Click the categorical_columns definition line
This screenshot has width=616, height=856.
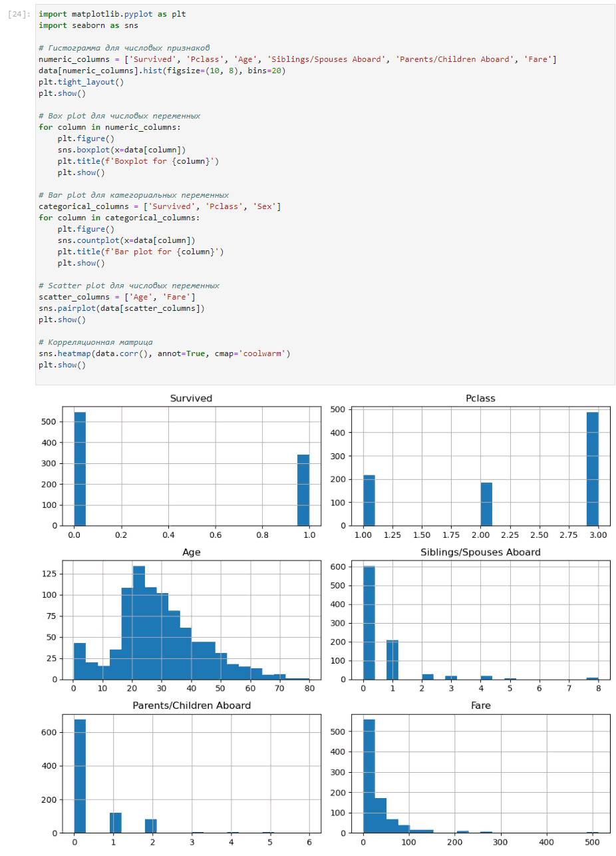pyautogui.click(x=159, y=206)
